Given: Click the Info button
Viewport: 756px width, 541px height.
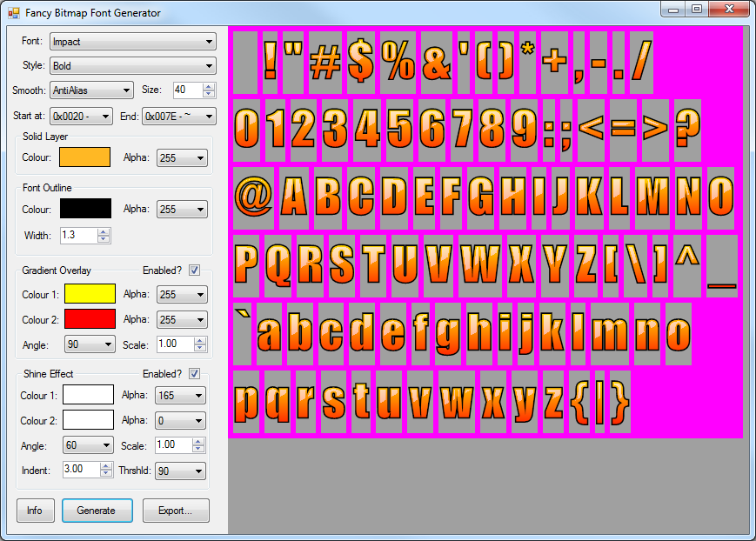Looking at the screenshot, I should coord(35,511).
